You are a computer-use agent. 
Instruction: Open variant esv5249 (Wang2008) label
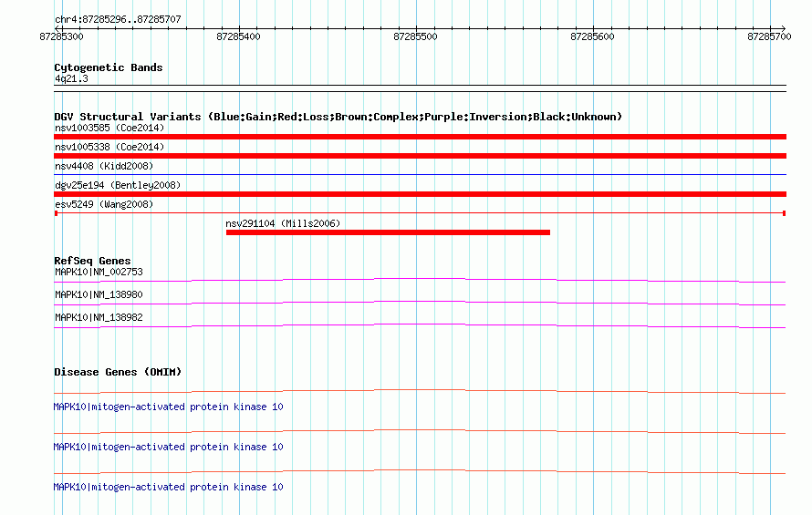point(104,204)
